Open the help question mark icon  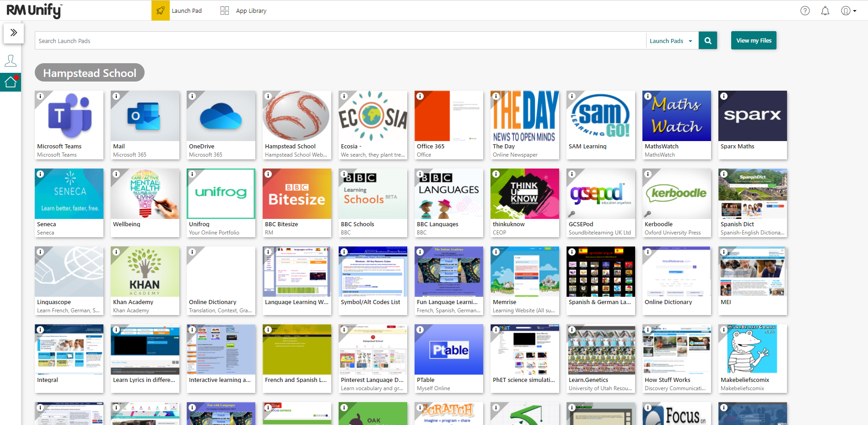click(805, 11)
